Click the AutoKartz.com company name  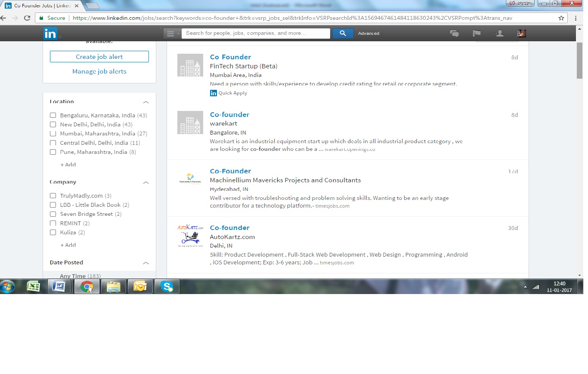pos(232,237)
